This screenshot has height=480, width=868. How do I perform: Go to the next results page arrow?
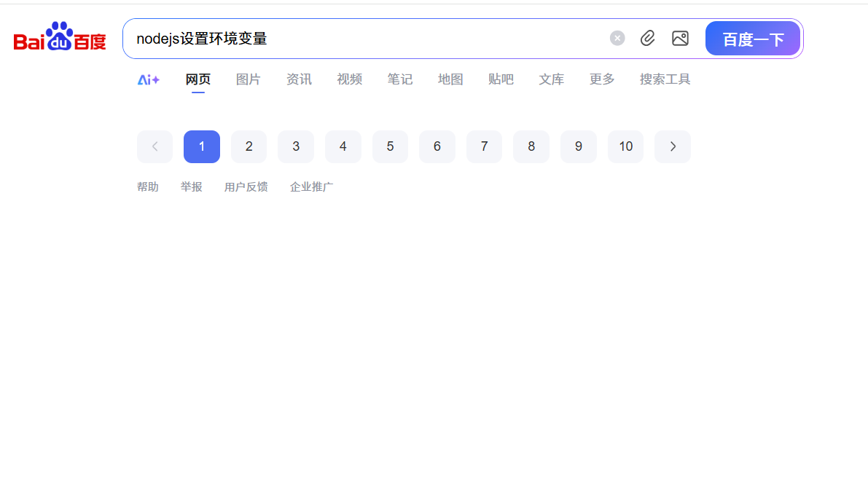(x=672, y=146)
